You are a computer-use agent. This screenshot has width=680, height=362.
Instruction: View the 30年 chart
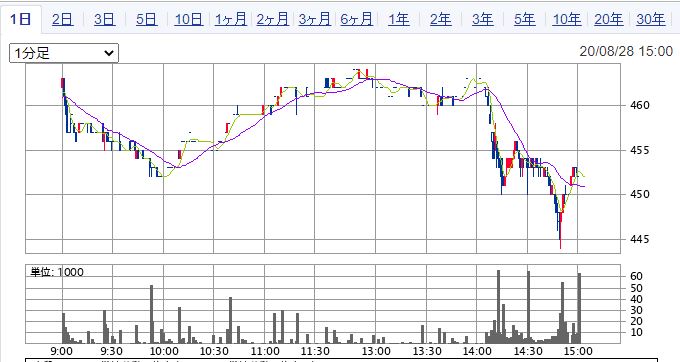(651, 19)
